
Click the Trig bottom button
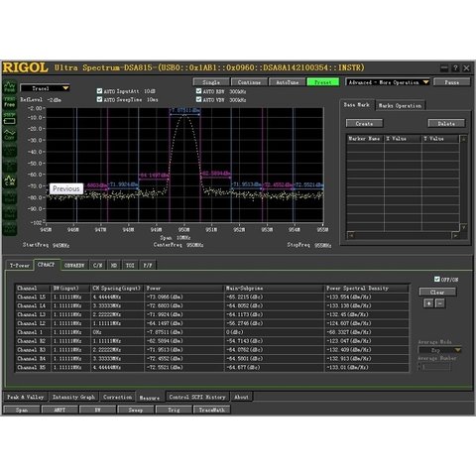[x=174, y=410]
